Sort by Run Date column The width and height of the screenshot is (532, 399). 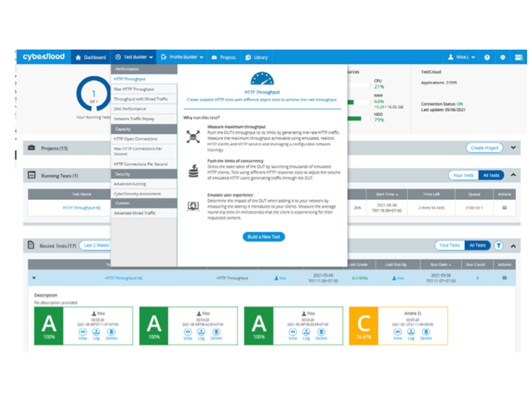point(440,265)
